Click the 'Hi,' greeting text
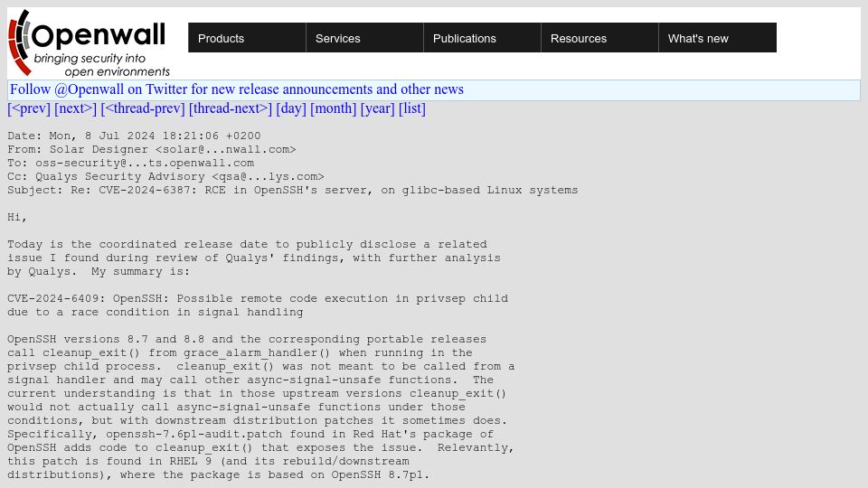868x488 pixels. (x=17, y=218)
